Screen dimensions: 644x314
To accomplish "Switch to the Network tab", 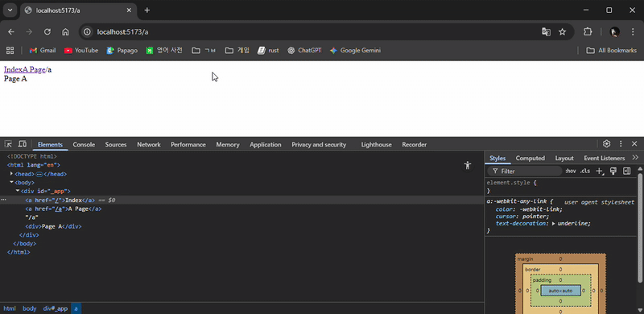I will (149, 145).
